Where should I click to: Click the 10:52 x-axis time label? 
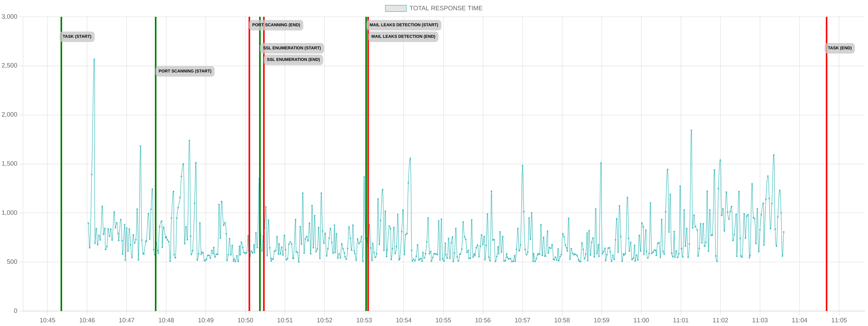[x=324, y=320]
